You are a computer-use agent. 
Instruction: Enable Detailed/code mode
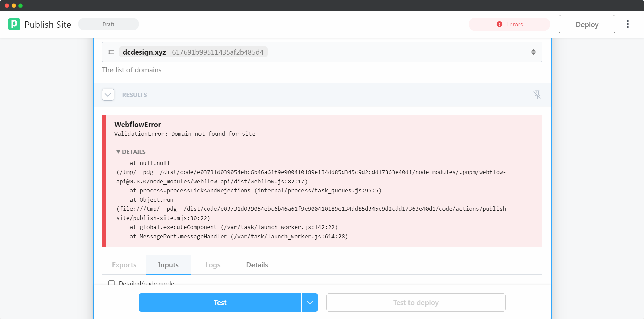tap(111, 283)
